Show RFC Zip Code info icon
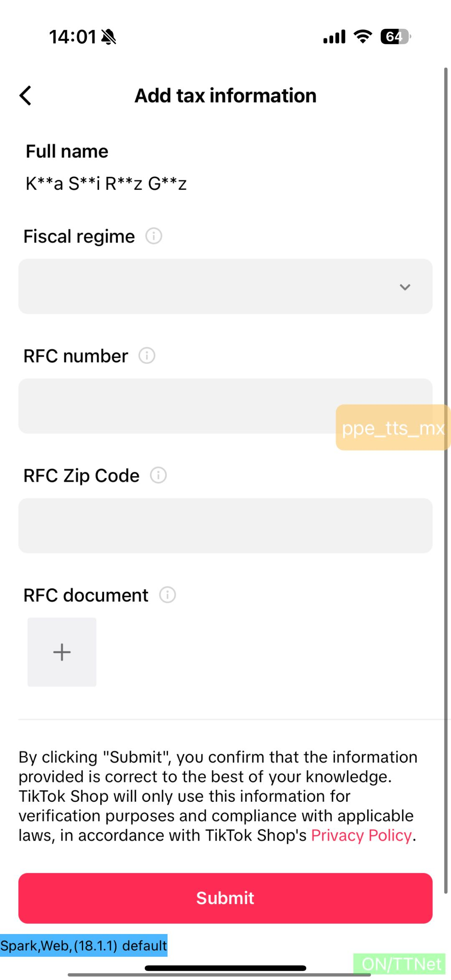The image size is (451, 980). 158,475
